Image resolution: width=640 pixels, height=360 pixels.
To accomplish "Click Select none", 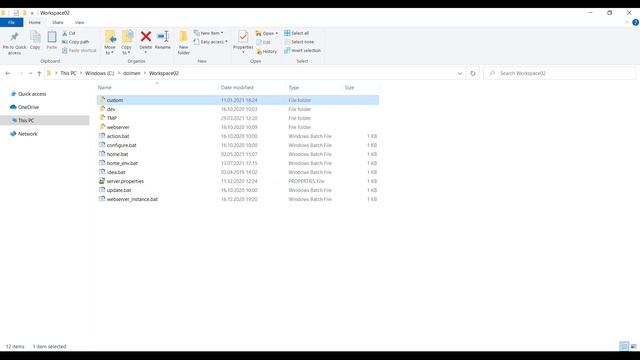I will pos(299,42).
